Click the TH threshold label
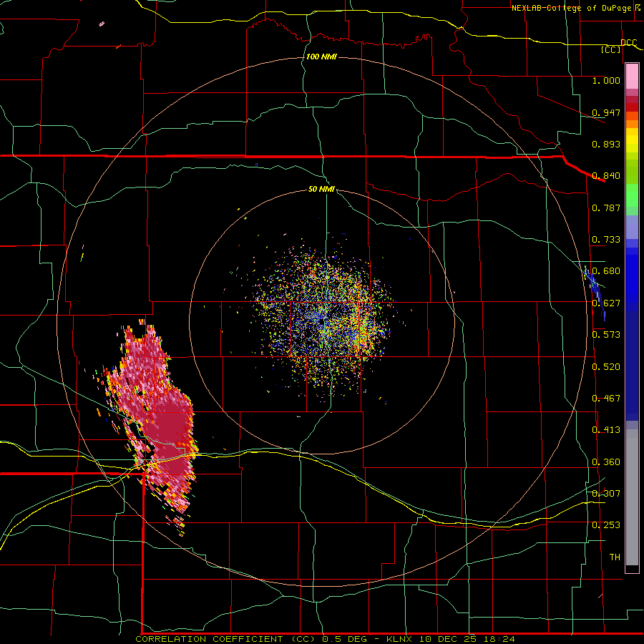The width and height of the screenshot is (644, 644). [x=615, y=557]
